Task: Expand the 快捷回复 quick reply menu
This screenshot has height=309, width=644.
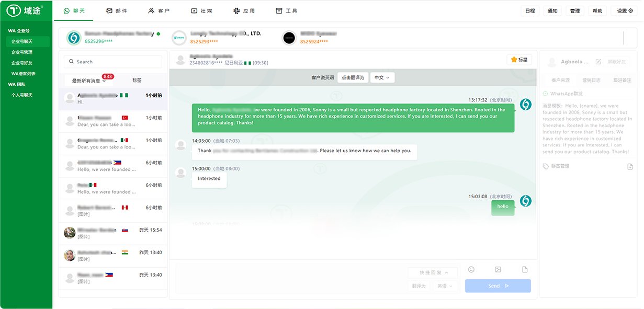Action: coord(433,273)
